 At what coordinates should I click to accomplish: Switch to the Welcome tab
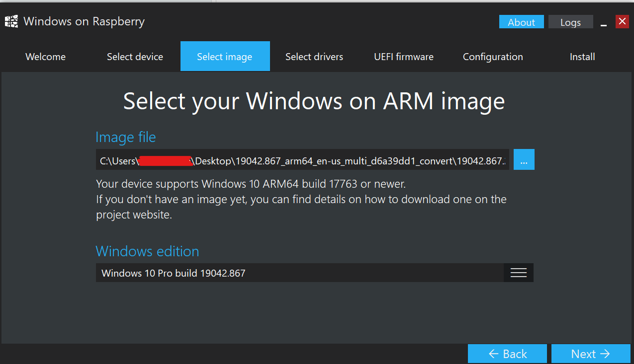45,57
